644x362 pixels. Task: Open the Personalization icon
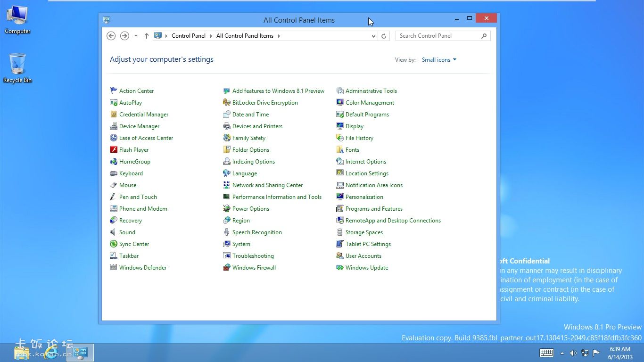339,197
